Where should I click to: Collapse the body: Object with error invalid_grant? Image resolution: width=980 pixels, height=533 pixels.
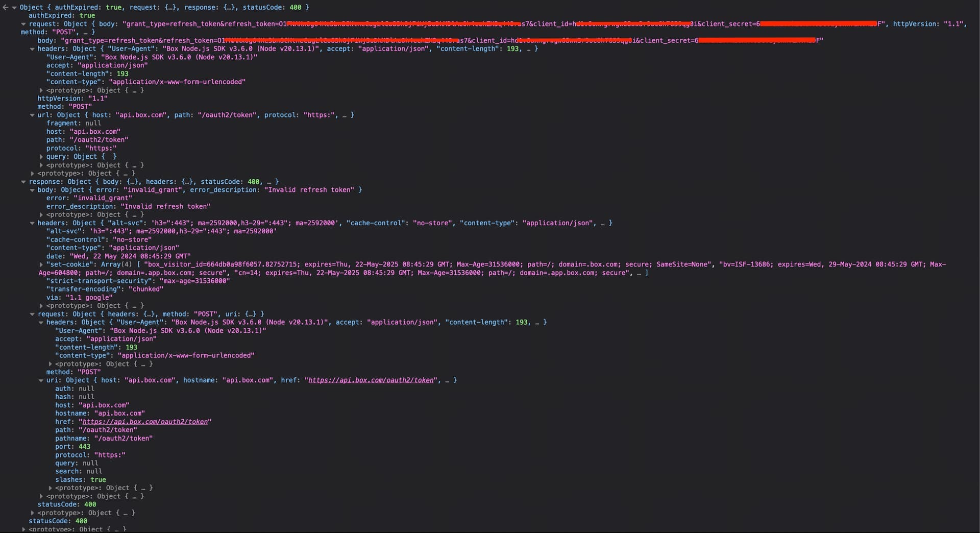pos(32,190)
